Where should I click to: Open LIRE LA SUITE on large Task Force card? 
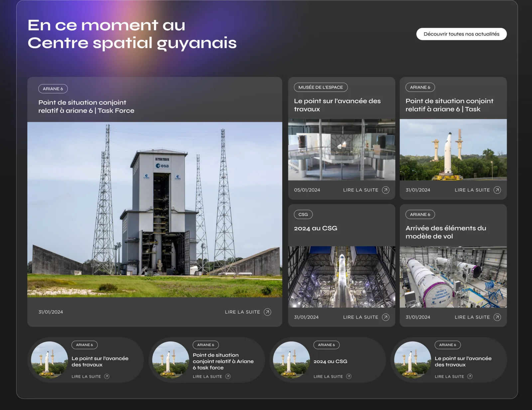point(242,312)
